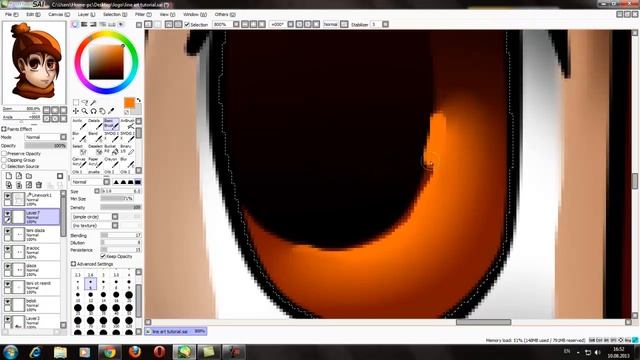Image resolution: width=640 pixels, height=360 pixels.
Task: Open Google Chrome from the taskbar
Action: (109, 352)
